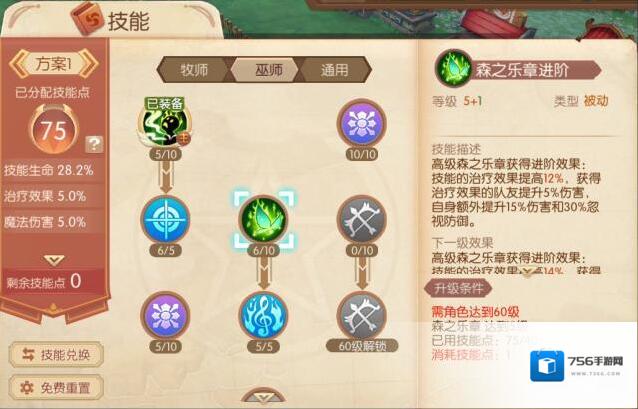Switch to the 通用 tab
Viewport: 638px width, 409px height.
pos(334,70)
